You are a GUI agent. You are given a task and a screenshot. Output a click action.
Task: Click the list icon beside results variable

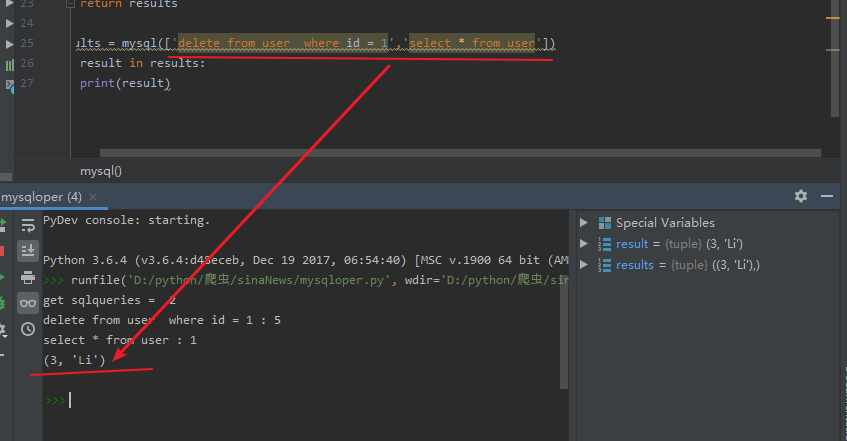click(604, 265)
